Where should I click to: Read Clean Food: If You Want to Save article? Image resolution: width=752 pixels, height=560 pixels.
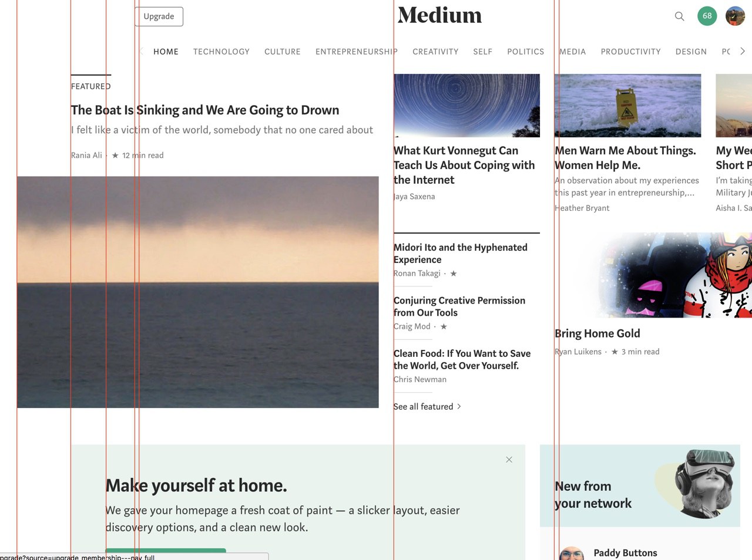click(x=462, y=359)
